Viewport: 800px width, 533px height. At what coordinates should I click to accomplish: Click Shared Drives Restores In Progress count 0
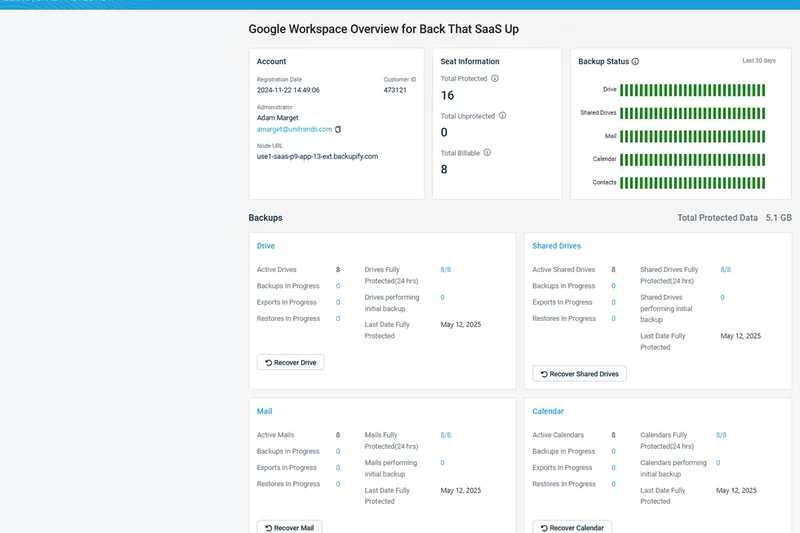pyautogui.click(x=613, y=319)
